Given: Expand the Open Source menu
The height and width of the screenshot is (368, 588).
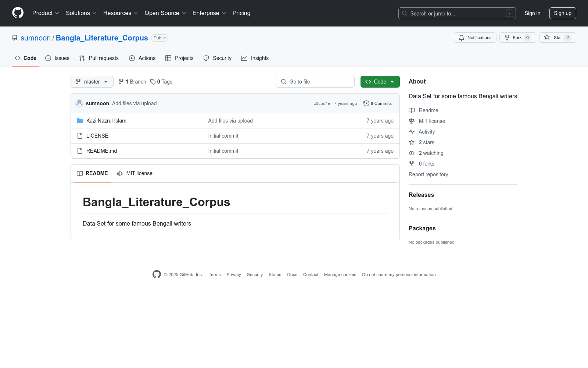Looking at the screenshot, I should click(x=165, y=13).
